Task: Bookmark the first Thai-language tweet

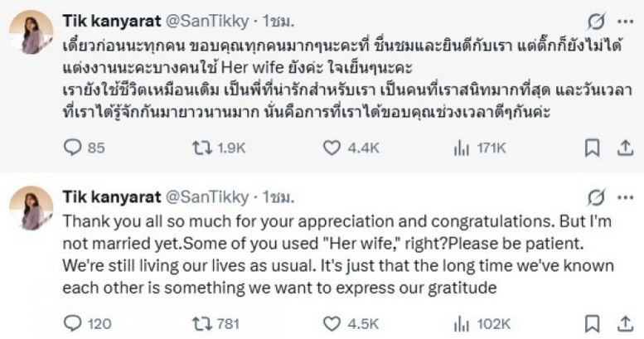Action: 592,148
